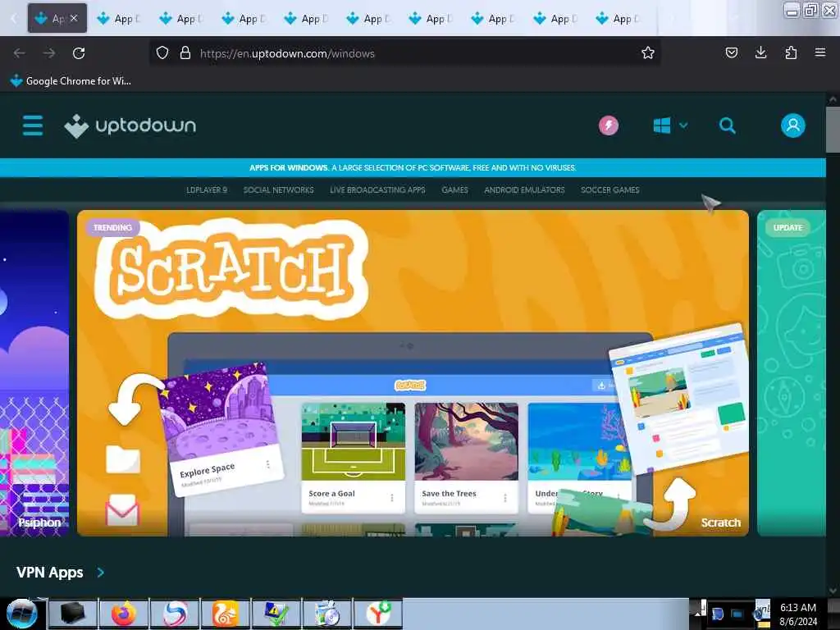Click the pink lightning bolt icon
Image resolution: width=840 pixels, height=630 pixels.
click(608, 126)
